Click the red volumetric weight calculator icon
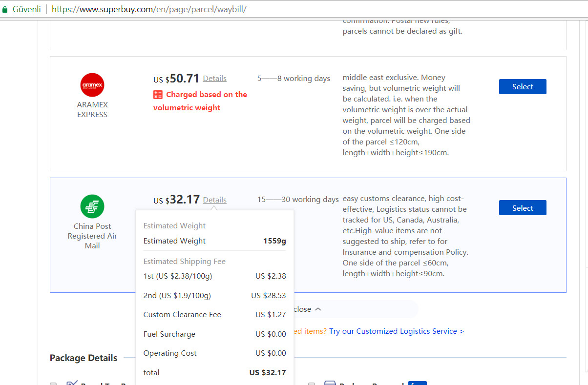This screenshot has width=588, height=385. 158,95
